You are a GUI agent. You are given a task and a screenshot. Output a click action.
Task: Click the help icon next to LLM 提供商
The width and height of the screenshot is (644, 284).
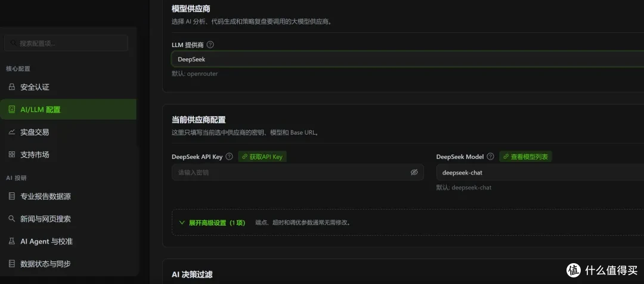tap(210, 45)
